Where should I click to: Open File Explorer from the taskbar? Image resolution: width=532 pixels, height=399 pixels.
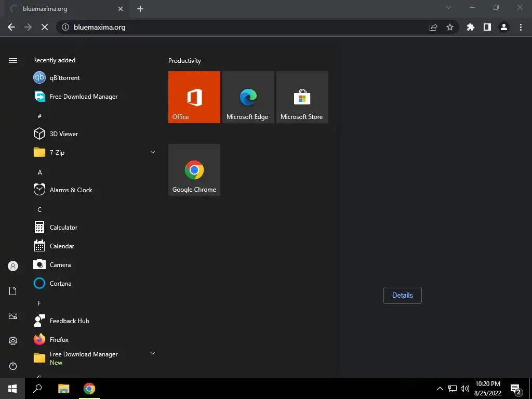(63, 389)
